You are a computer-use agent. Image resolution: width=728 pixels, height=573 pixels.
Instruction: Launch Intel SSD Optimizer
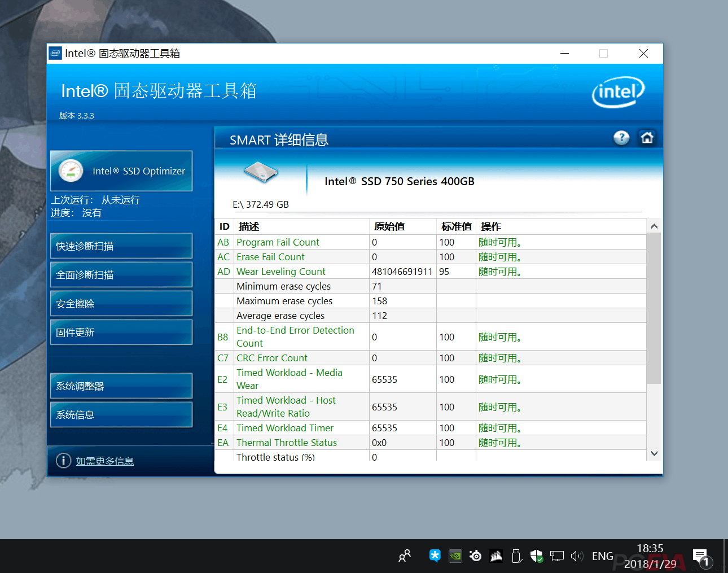pyautogui.click(x=121, y=171)
